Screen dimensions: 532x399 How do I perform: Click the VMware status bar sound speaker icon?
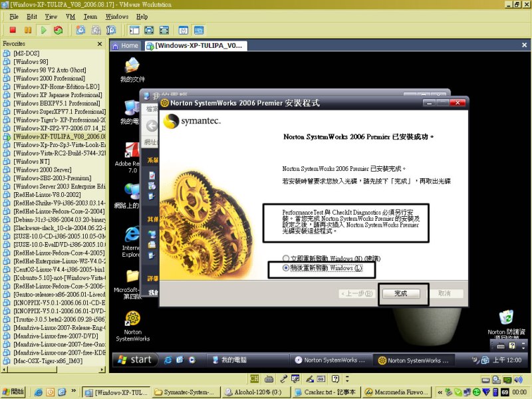518,379
